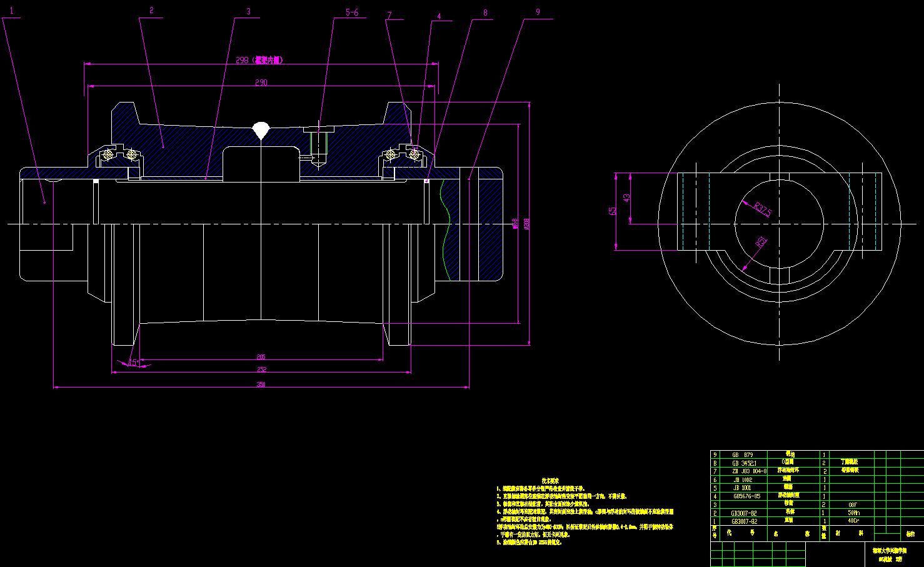Click the '65' vertical dimension

coord(611,211)
